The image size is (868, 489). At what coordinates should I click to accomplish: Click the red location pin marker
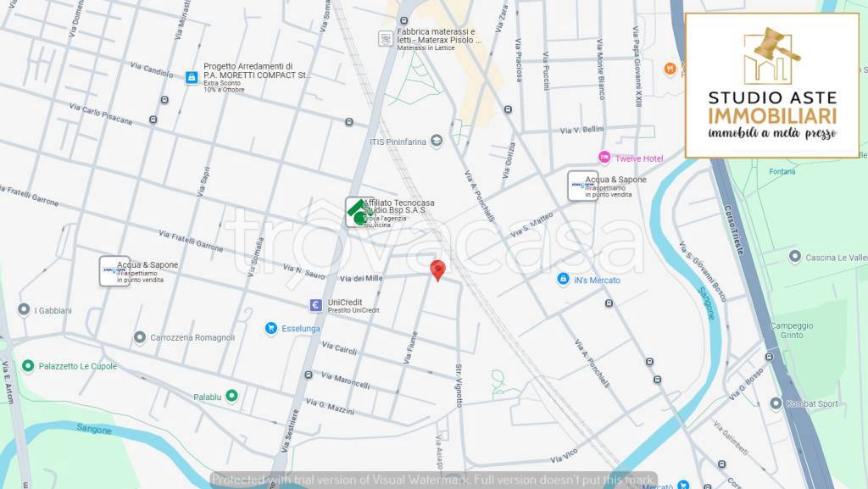pos(438,270)
